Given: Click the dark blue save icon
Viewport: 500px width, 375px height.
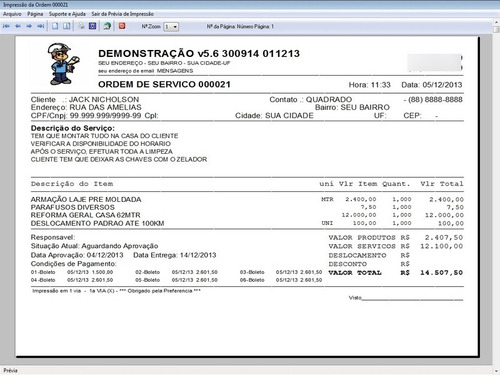Looking at the screenshot, I should click(92, 26).
